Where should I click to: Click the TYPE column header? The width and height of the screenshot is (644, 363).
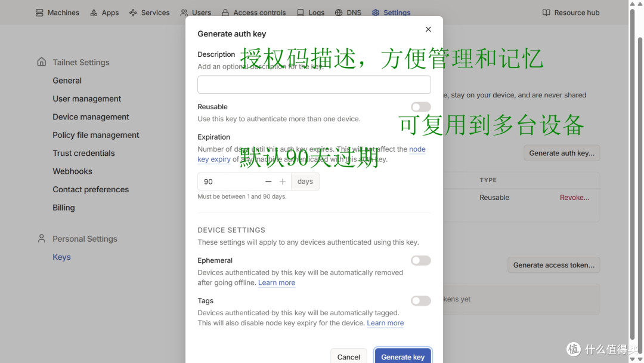[x=488, y=180]
